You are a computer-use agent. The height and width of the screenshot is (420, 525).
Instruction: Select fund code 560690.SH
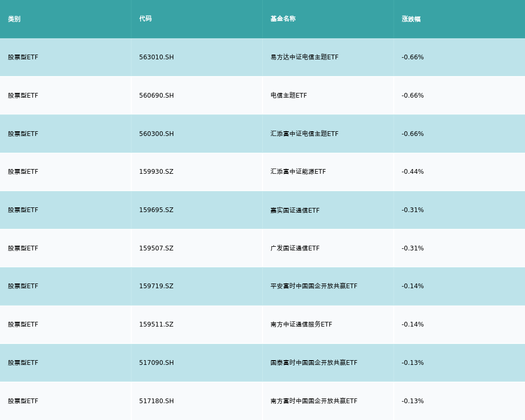coord(156,96)
